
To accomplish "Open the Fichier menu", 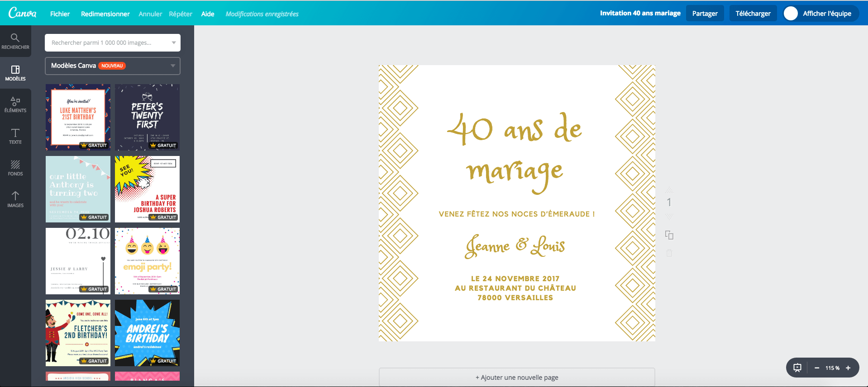I will click(x=60, y=14).
